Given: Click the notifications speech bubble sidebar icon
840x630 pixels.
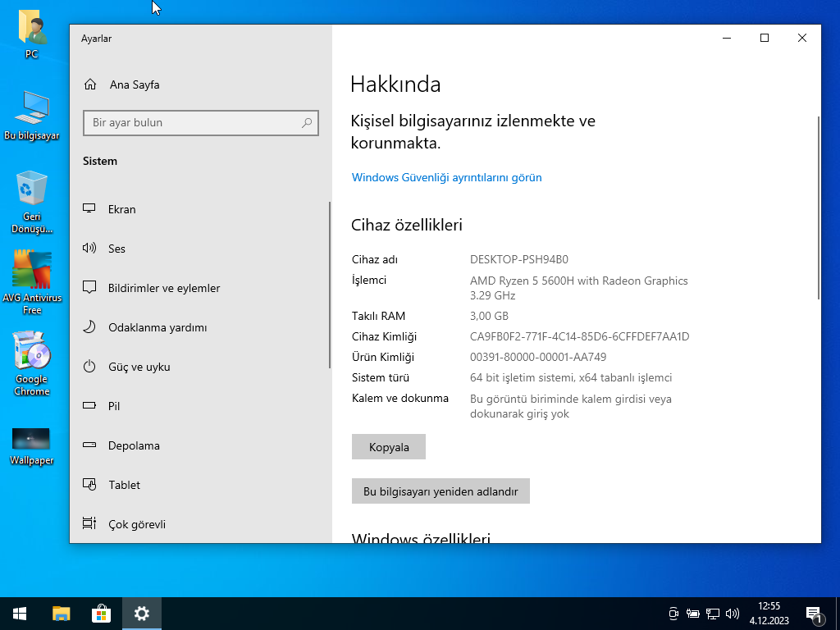Looking at the screenshot, I should [x=89, y=287].
